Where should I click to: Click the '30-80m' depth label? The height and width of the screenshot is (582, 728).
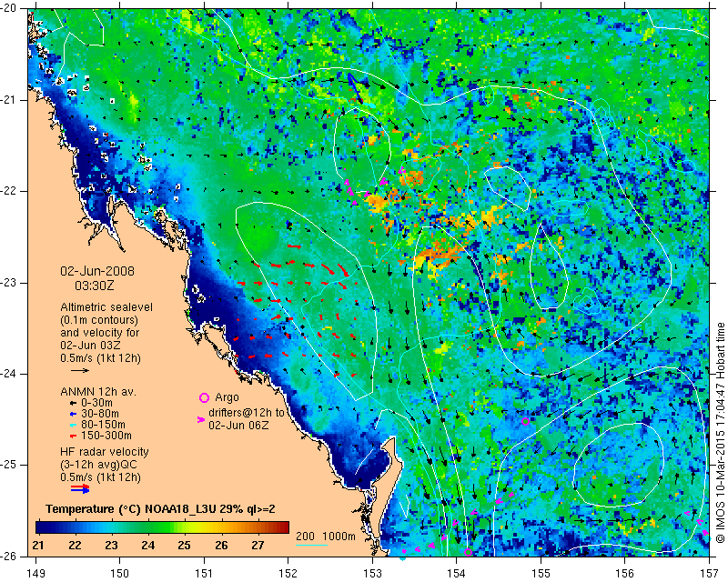click(x=100, y=414)
